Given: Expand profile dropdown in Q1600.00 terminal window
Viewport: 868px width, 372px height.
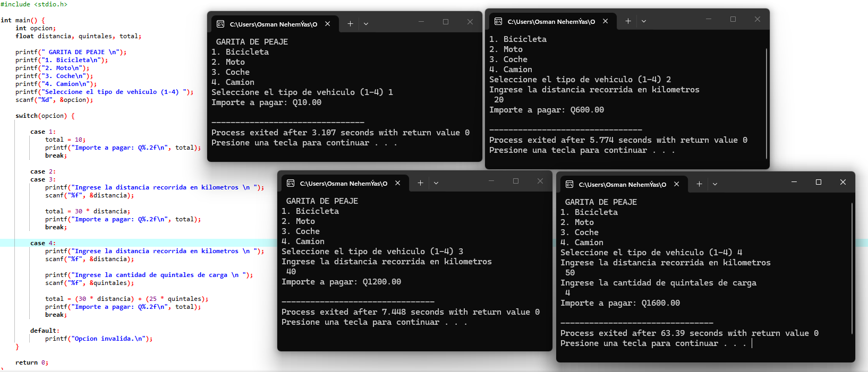Looking at the screenshot, I should (715, 184).
